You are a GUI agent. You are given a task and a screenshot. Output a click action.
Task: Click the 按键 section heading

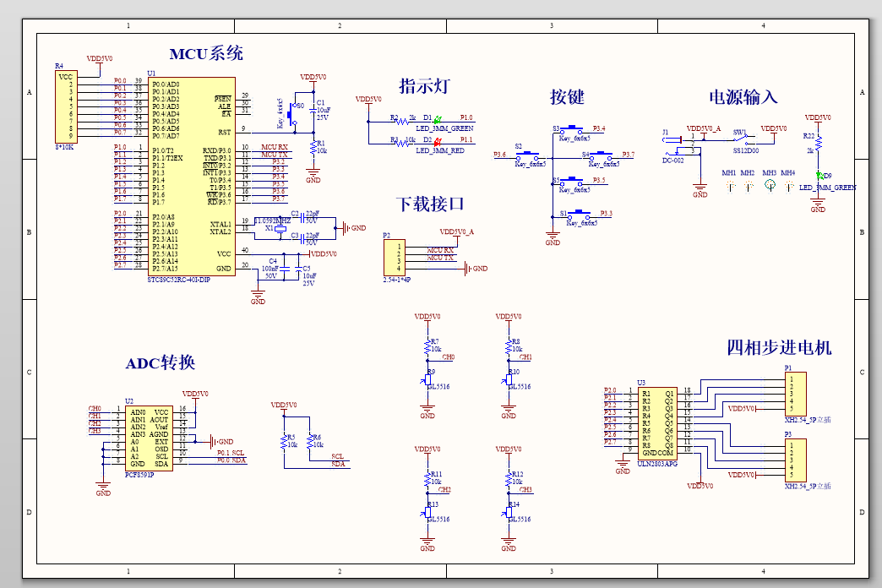pyautogui.click(x=567, y=97)
